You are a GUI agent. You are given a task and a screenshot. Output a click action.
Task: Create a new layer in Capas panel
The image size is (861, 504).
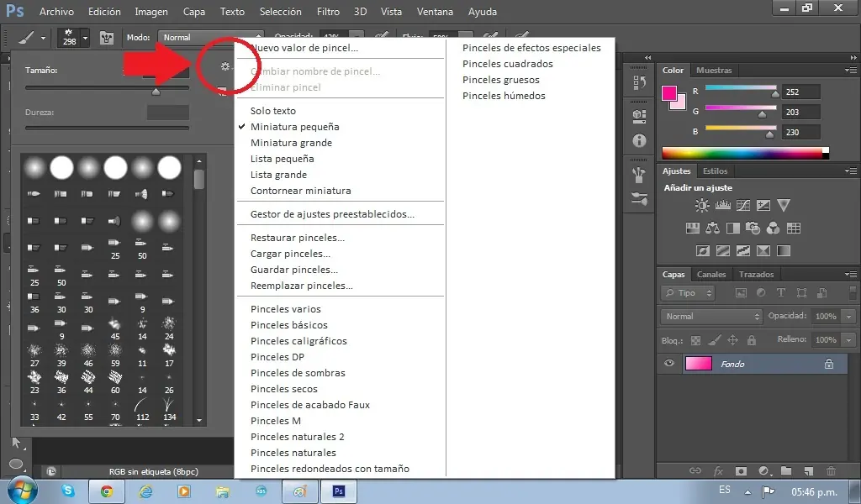(x=809, y=470)
